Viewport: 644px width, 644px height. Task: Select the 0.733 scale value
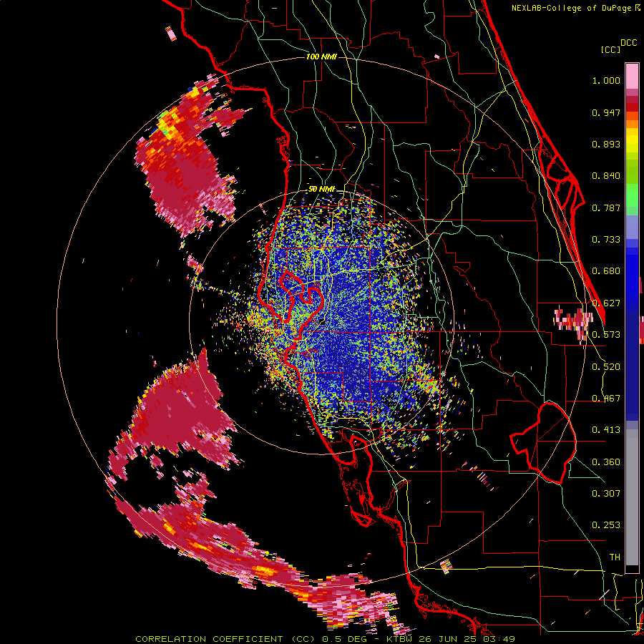(606, 240)
